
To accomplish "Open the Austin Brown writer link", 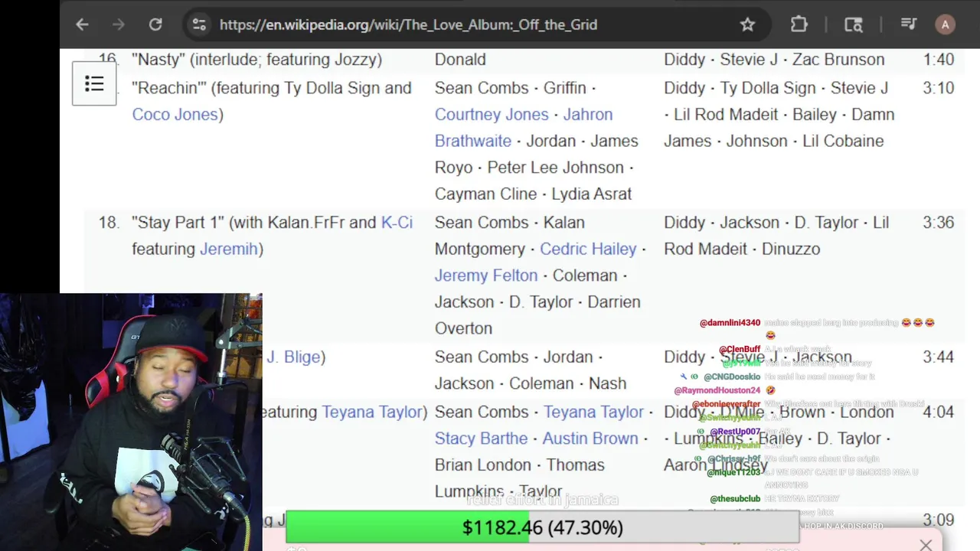I will coord(590,439).
